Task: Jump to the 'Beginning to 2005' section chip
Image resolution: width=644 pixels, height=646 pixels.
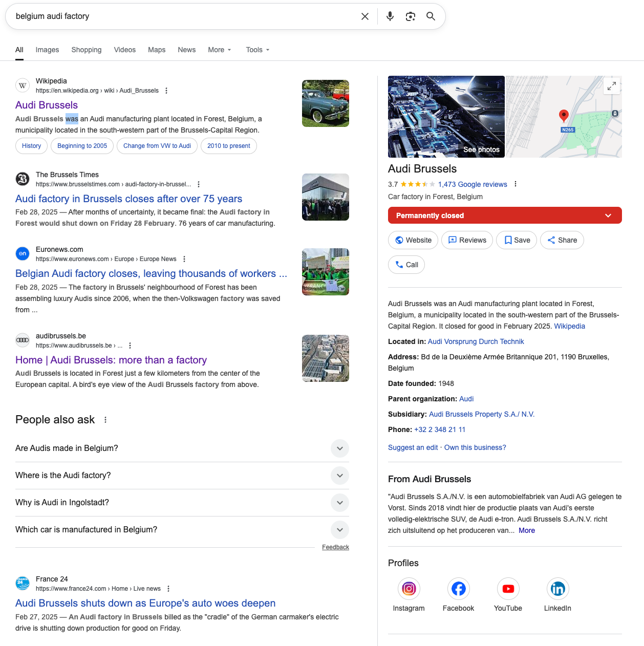Action: [82, 146]
